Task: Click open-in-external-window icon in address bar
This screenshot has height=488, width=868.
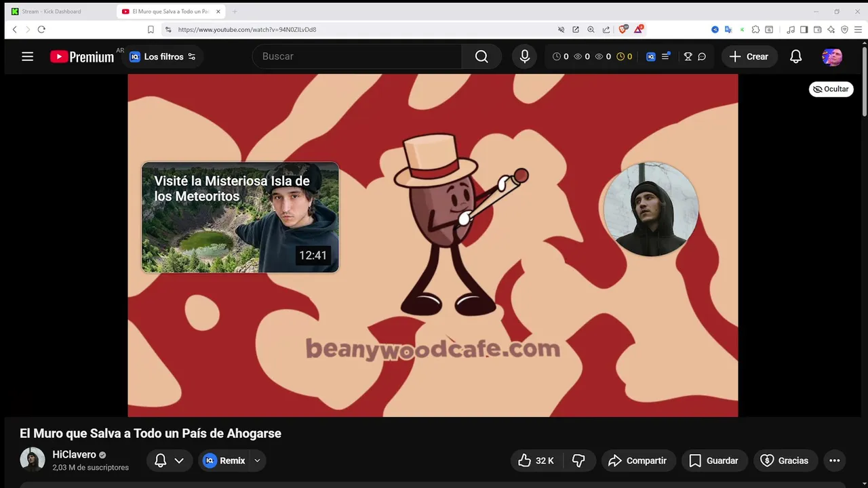Action: pyautogui.click(x=576, y=30)
